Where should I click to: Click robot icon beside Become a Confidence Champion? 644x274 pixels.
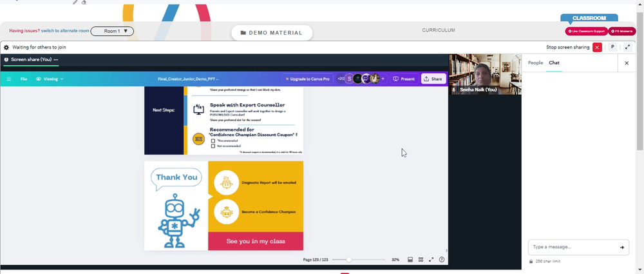coord(226,212)
